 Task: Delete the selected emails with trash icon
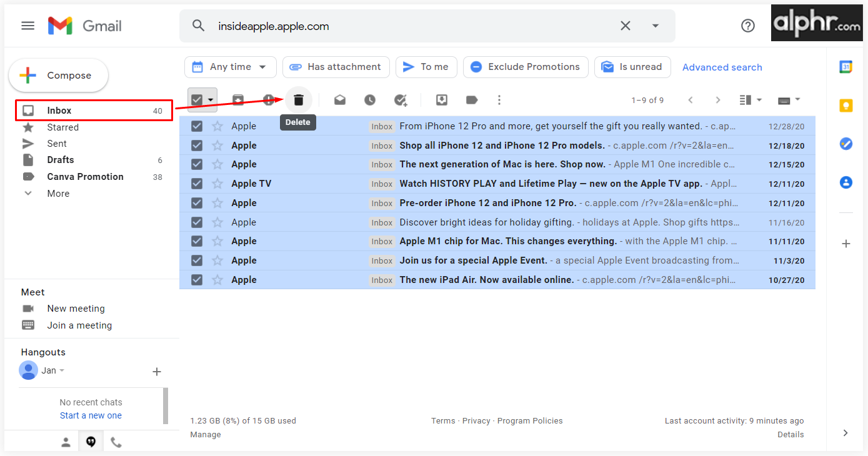[x=299, y=100]
